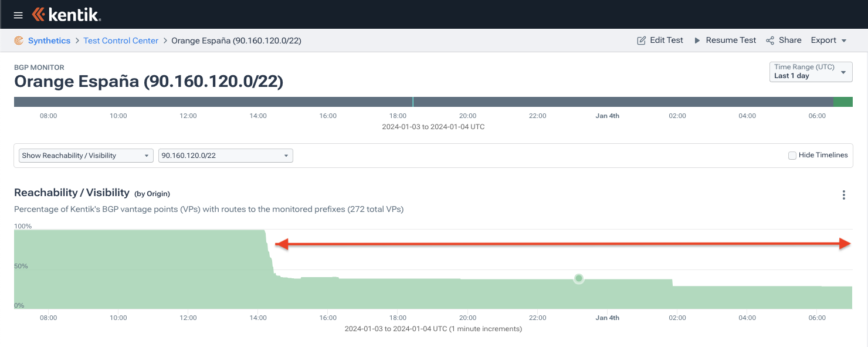Click the data point marker on chart

coord(579,278)
